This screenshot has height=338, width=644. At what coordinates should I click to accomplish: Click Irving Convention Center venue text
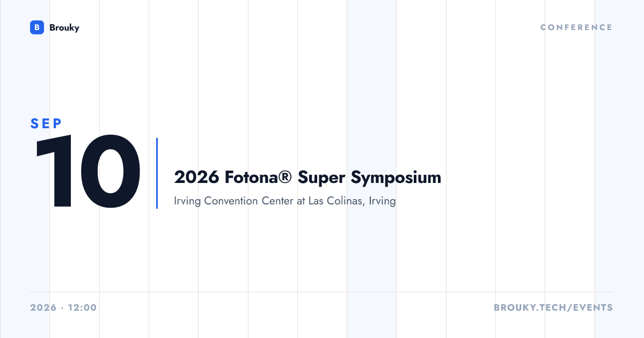point(234,202)
